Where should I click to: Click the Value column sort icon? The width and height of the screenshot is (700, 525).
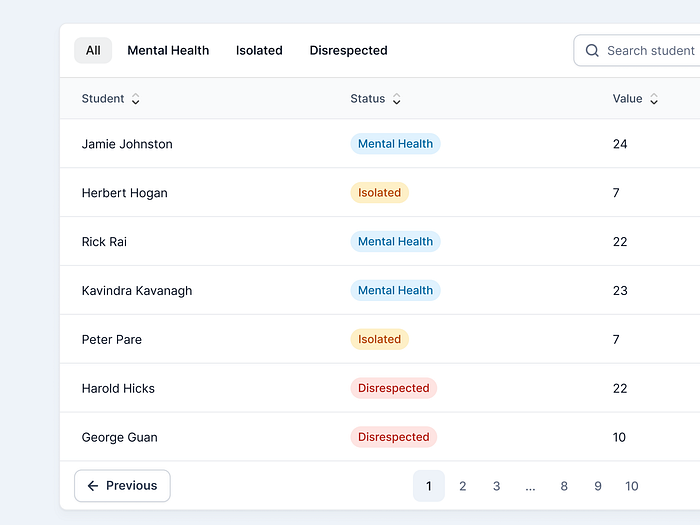coord(654,99)
